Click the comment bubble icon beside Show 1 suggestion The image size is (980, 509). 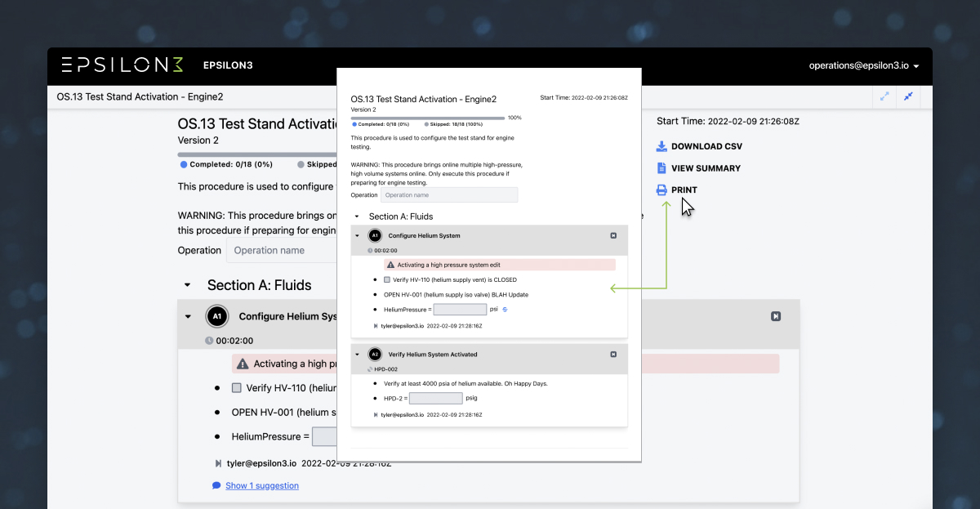point(216,485)
